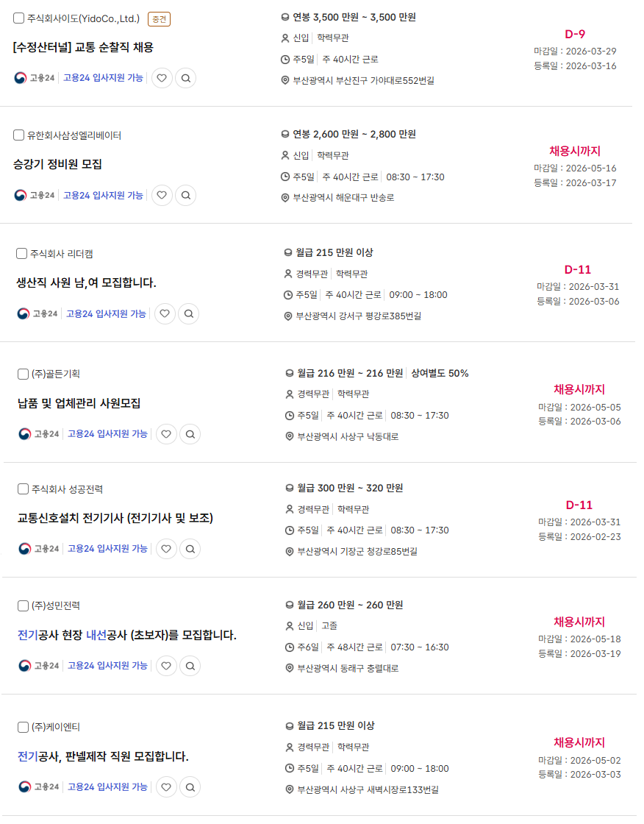Check the 주식회사이도(YidoCo.,Ltd.) checkbox

click(x=19, y=18)
